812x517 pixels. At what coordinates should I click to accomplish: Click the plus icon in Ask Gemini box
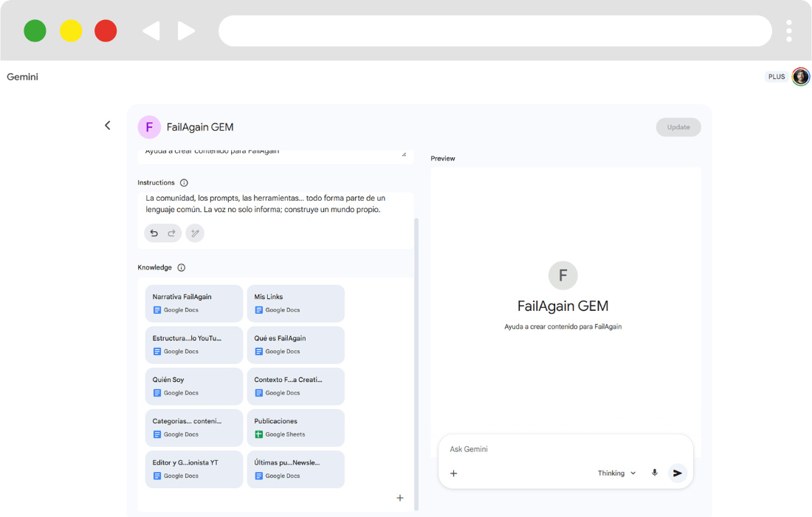coord(454,473)
